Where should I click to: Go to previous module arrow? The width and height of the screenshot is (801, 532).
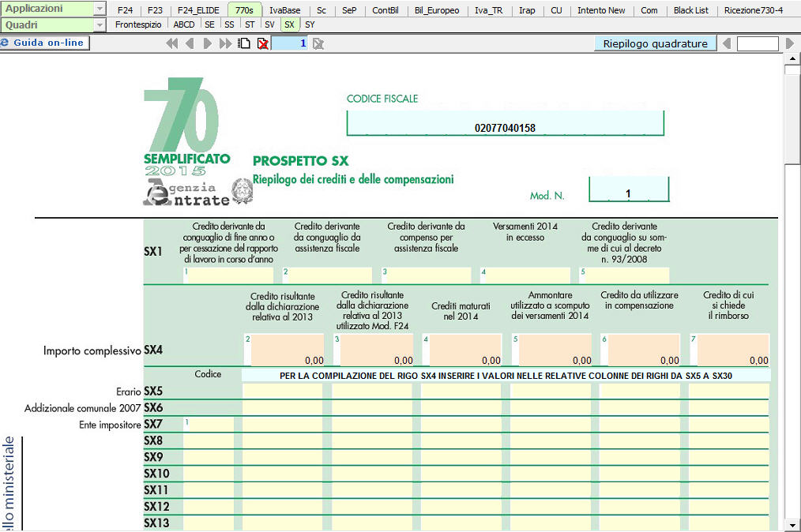(x=190, y=44)
